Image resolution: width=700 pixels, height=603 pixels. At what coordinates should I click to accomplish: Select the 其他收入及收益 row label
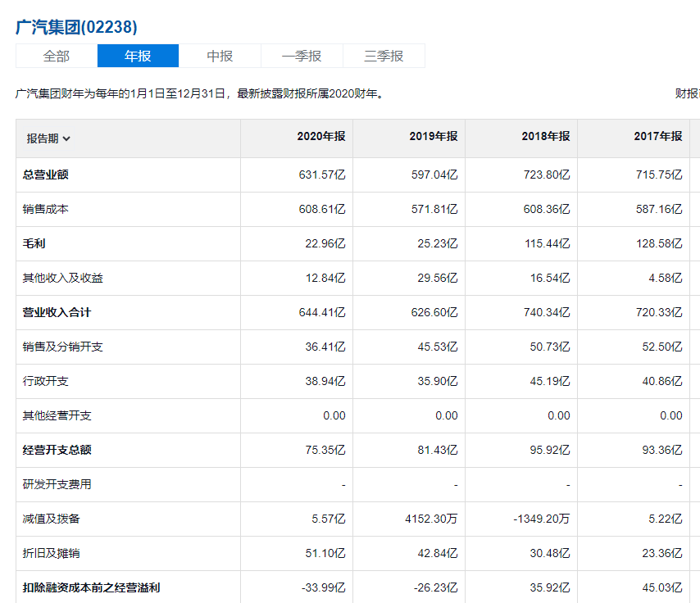pyautogui.click(x=62, y=278)
